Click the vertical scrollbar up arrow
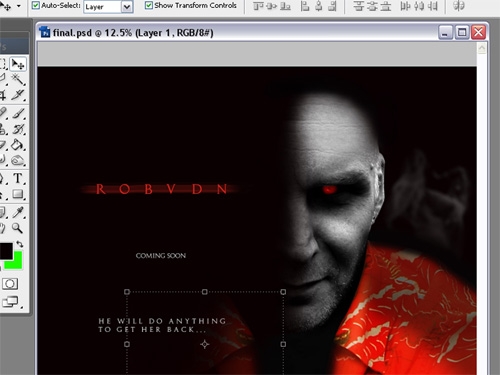 [482, 49]
